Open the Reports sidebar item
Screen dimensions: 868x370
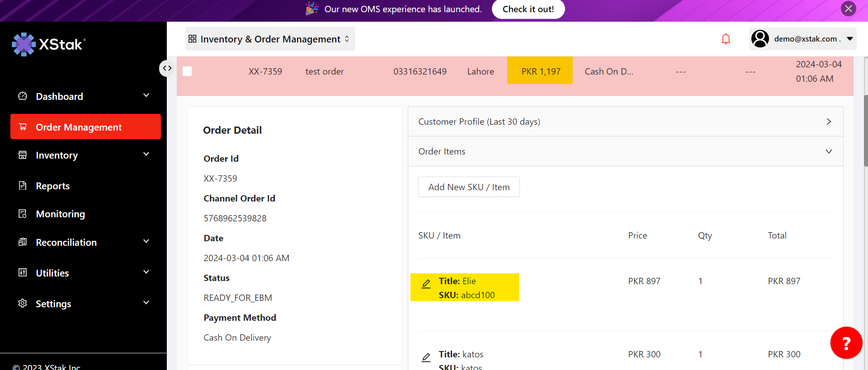(x=53, y=186)
